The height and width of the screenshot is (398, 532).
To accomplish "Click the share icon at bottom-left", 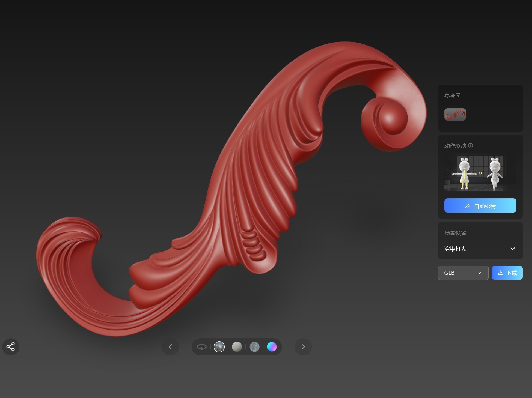I will point(11,347).
